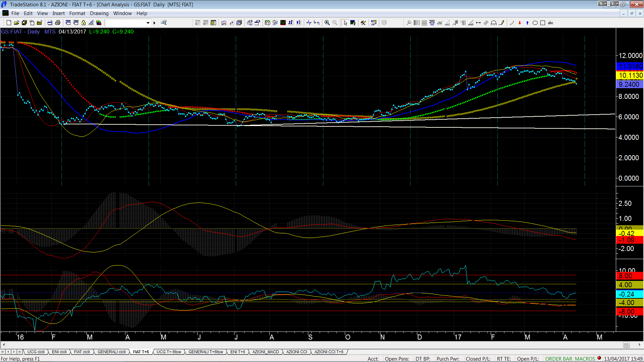Zoom in with the magnifier plus icon
This screenshot has height=362, width=644.
[327, 23]
